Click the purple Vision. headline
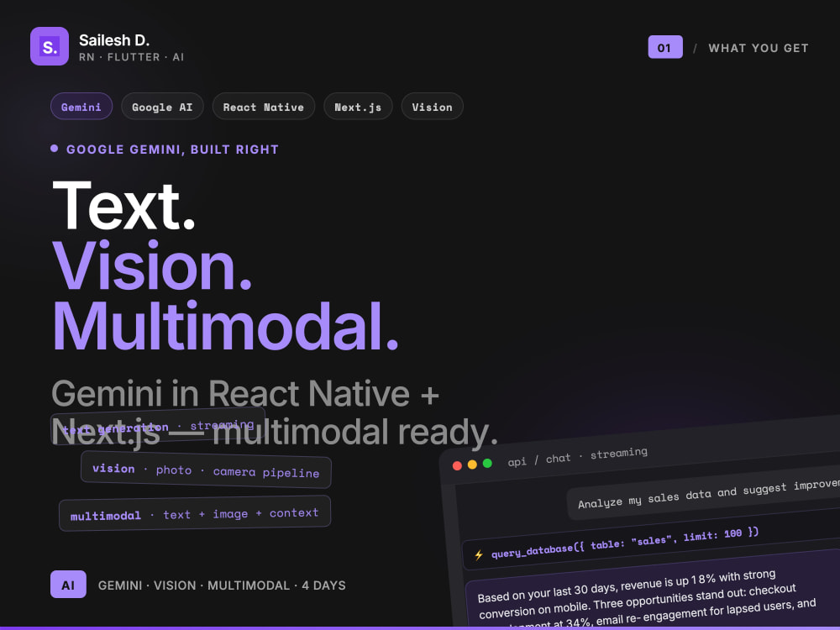 tap(153, 265)
